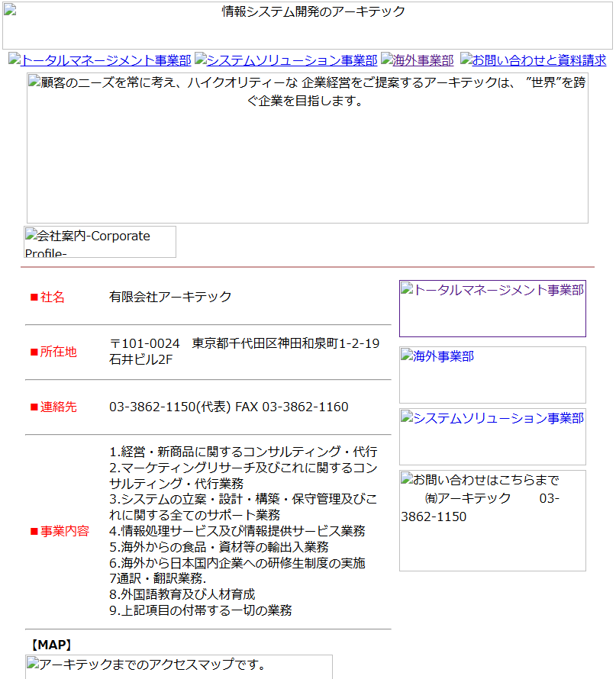616x679 pixels.
Task: Open トータルマネージメント事業部 in the navigation bar
Action: (100, 60)
